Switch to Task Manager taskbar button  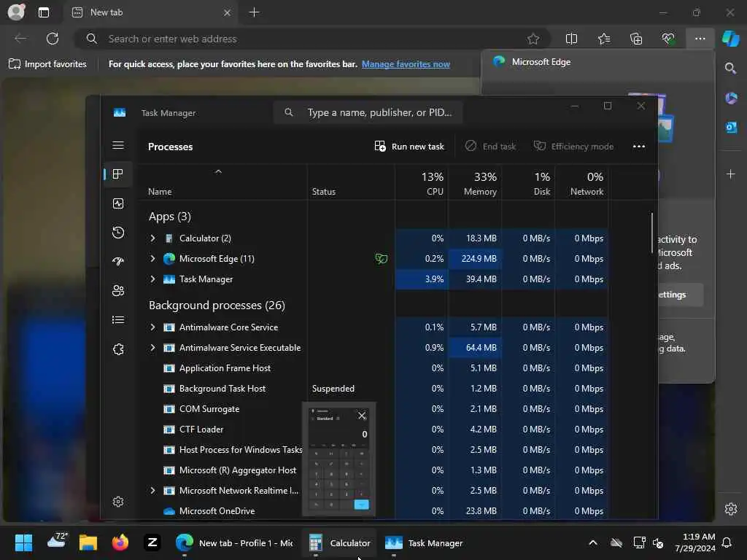click(424, 542)
